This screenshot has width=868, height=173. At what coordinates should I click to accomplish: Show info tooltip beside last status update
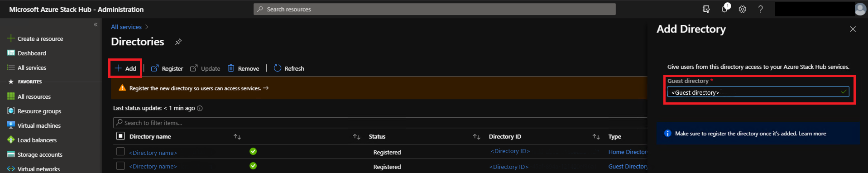(x=200, y=108)
